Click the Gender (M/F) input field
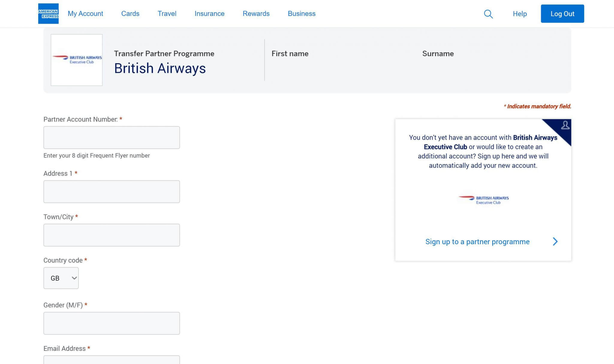 coord(112,323)
